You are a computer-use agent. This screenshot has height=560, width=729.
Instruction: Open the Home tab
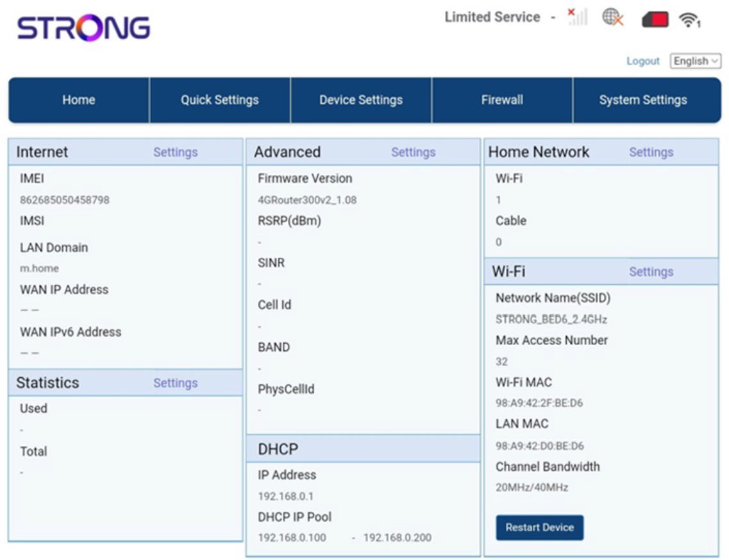(x=79, y=100)
